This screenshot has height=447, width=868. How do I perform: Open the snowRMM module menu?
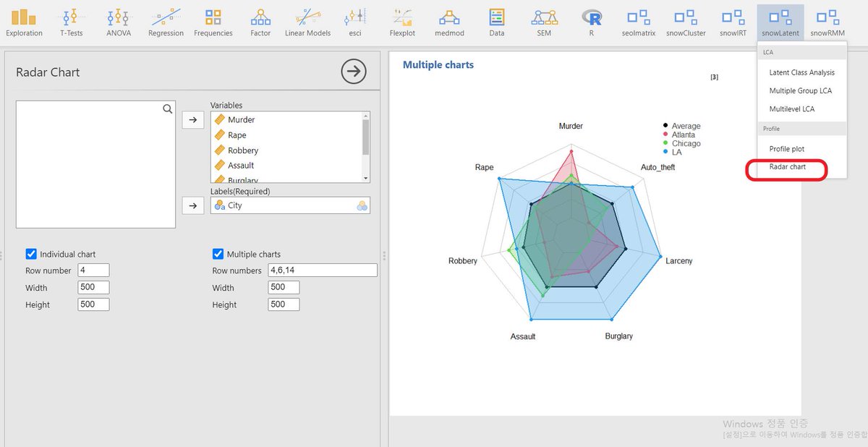click(827, 22)
